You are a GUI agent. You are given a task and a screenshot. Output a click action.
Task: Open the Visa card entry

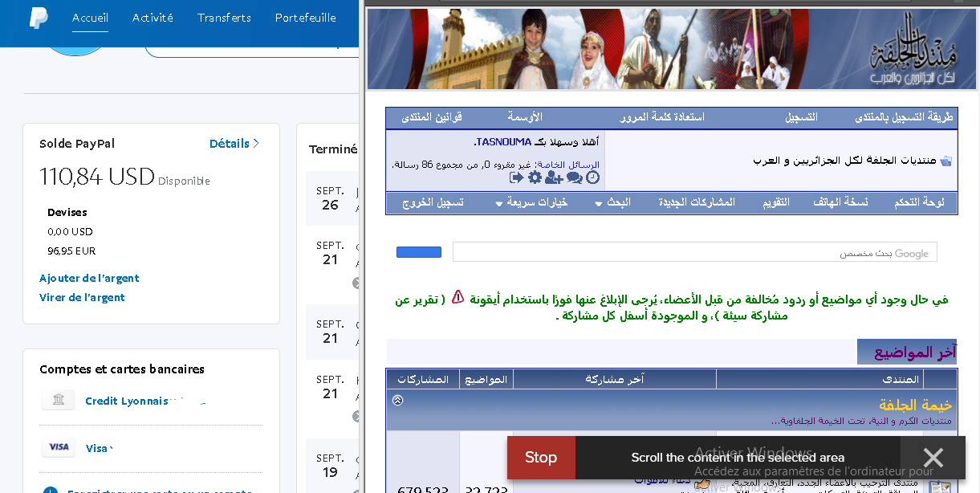[x=97, y=448]
